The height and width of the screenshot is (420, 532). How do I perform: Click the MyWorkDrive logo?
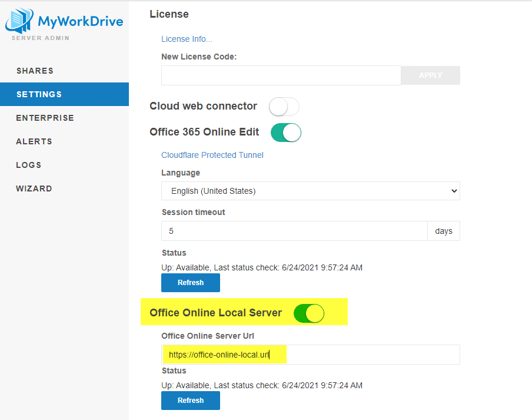[64, 22]
